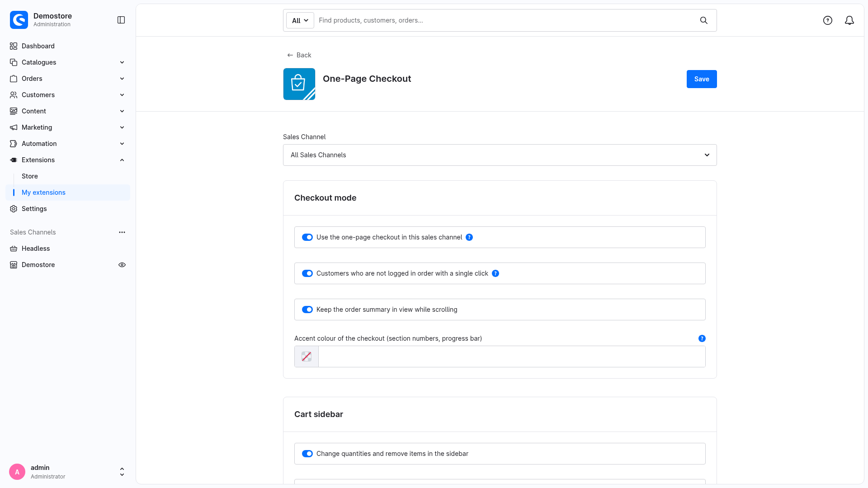
Task: Open the accent colour picker swatch
Action: 307,357
